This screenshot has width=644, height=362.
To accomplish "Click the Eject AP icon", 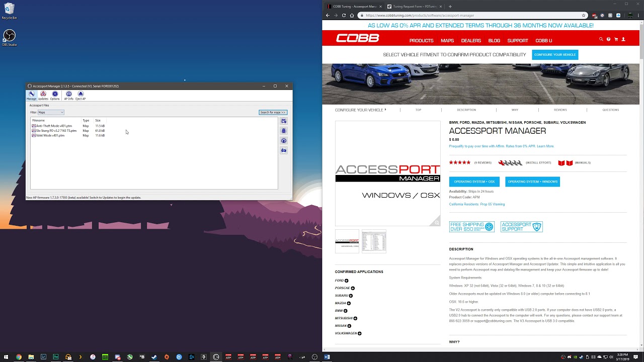I will pyautogui.click(x=80, y=96).
